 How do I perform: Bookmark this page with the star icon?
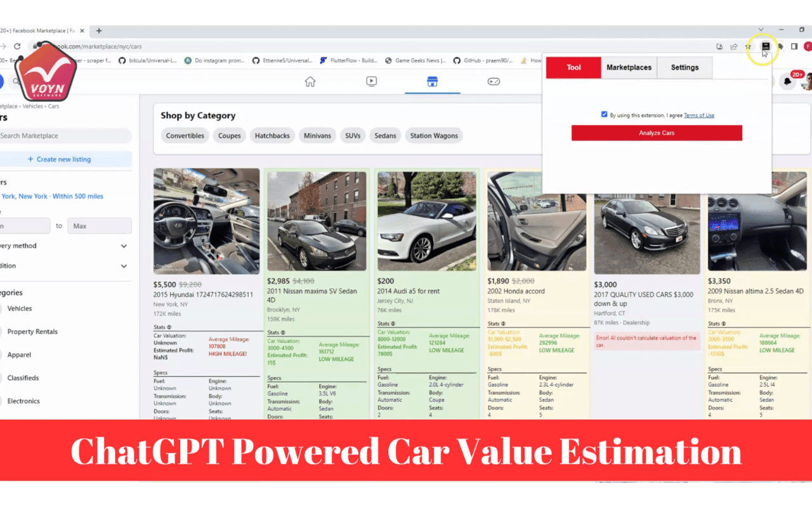[x=749, y=46]
